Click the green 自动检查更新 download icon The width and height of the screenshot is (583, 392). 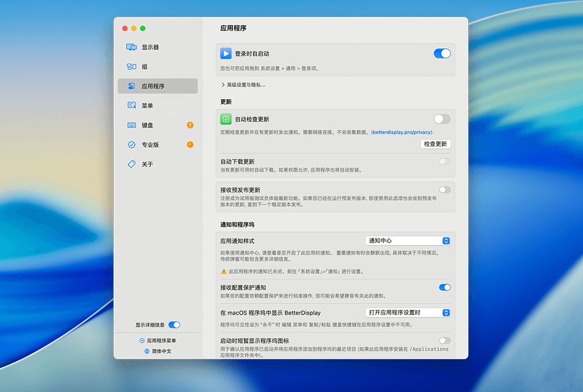pyautogui.click(x=225, y=119)
